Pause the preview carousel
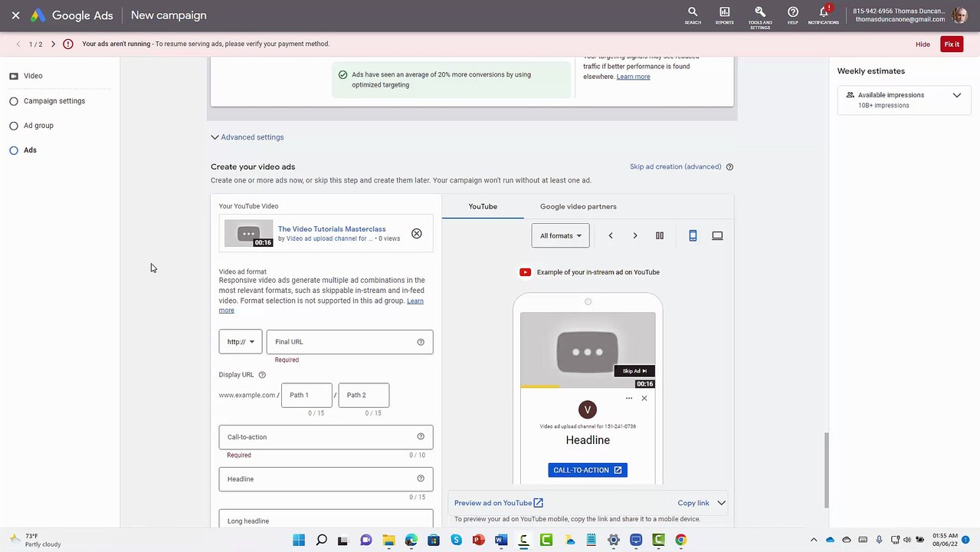 click(660, 236)
